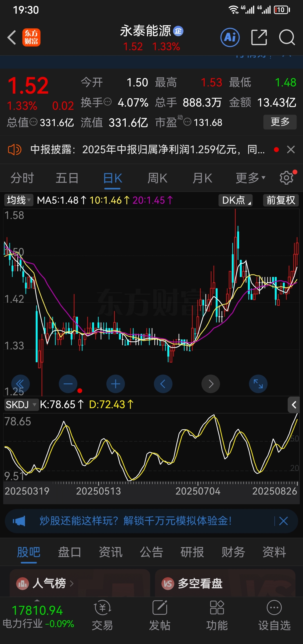Tap the 金额 13.43亿 value
Screen dimensions: 303x644
(277, 102)
